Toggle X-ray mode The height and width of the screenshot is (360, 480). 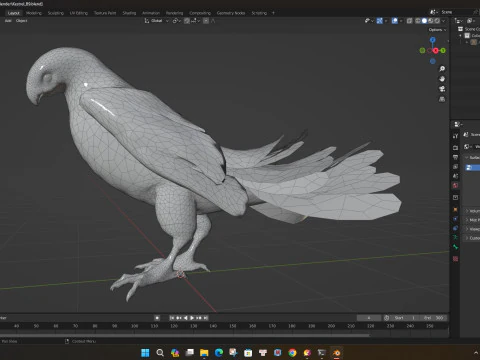pos(410,21)
